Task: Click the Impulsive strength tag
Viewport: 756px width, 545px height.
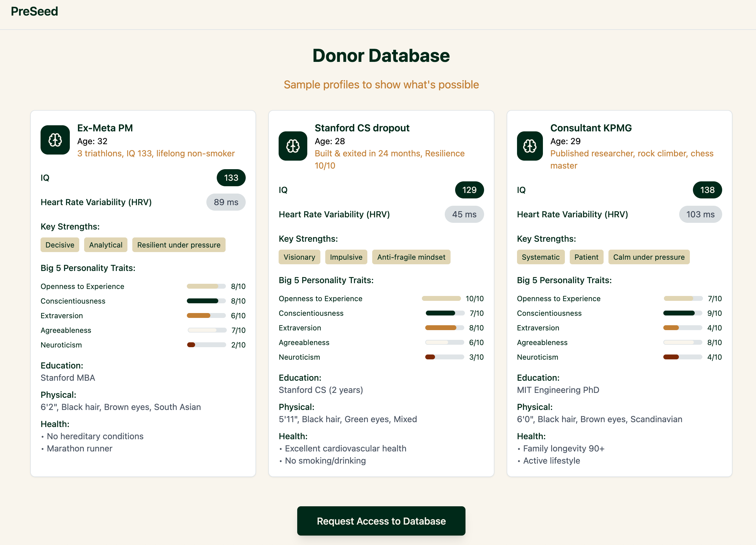Action: pos(346,257)
